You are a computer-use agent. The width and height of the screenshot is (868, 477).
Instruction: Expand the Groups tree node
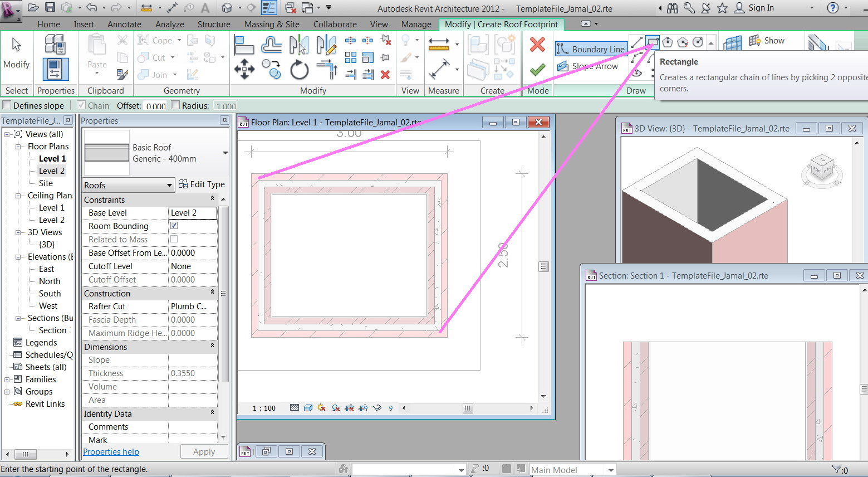7,392
